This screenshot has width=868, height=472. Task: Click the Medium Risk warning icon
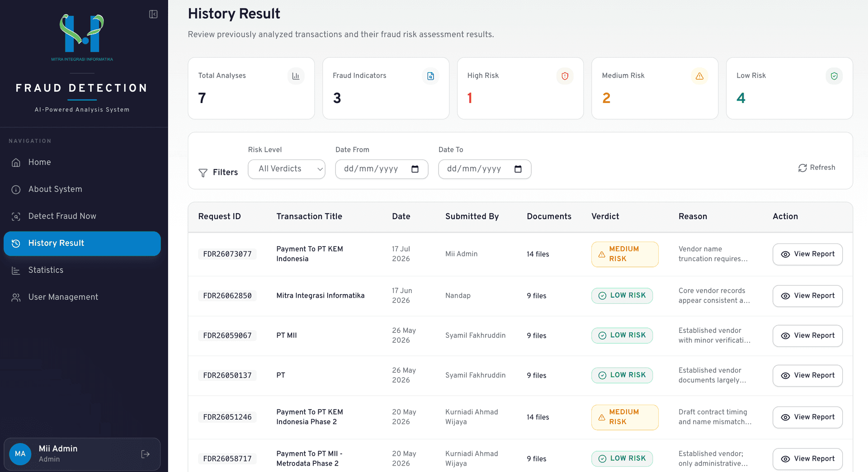pos(699,76)
